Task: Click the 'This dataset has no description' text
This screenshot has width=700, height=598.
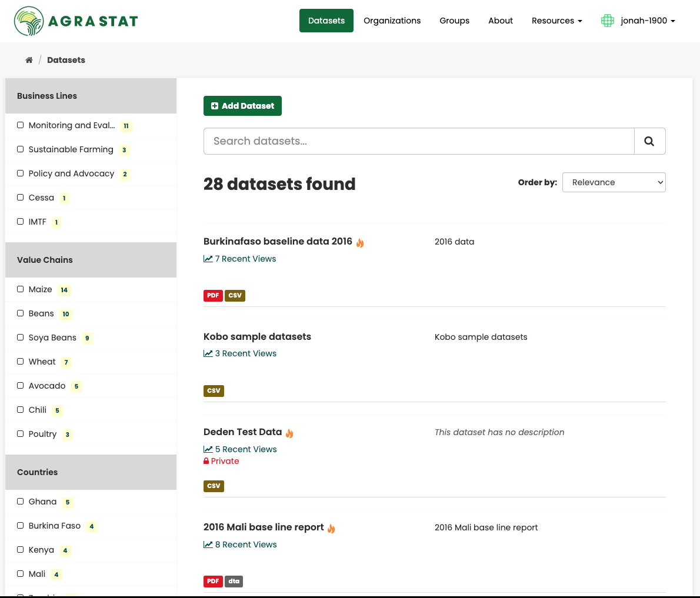Action: point(499,432)
